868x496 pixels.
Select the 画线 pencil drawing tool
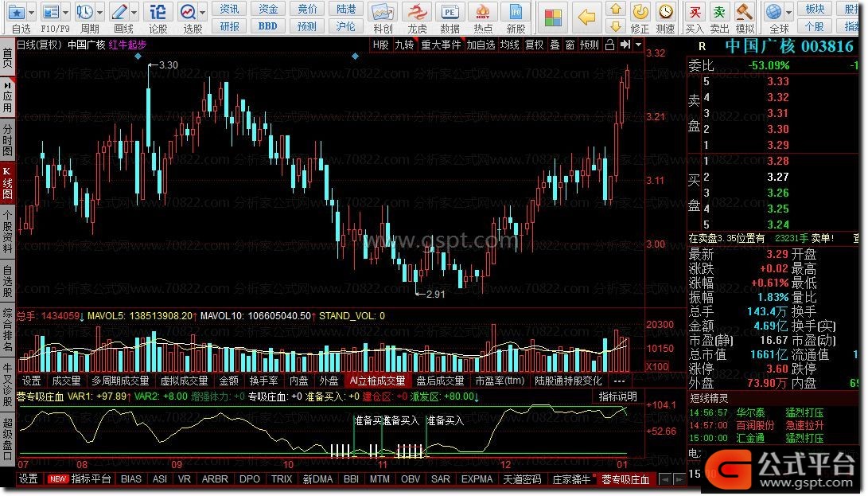119,12
